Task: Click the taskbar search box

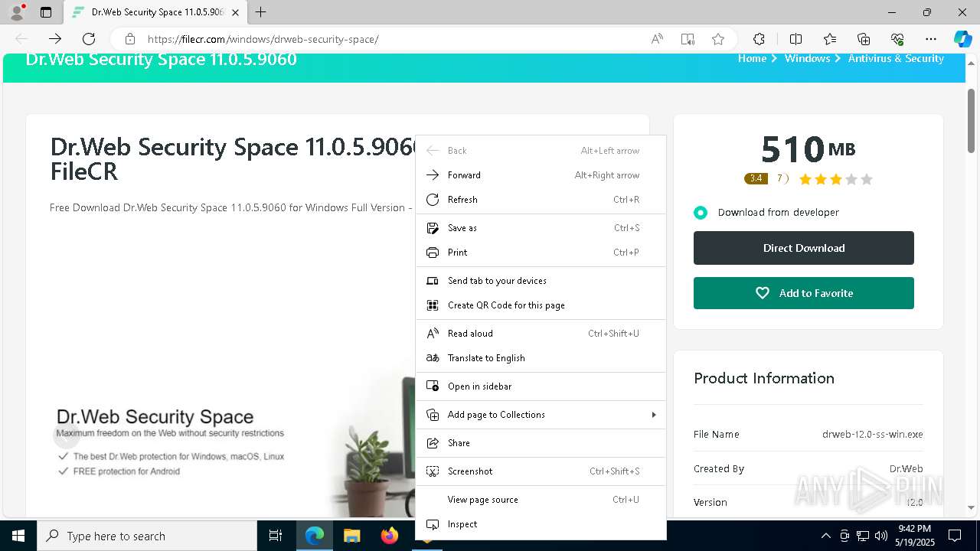Action: pos(147,536)
